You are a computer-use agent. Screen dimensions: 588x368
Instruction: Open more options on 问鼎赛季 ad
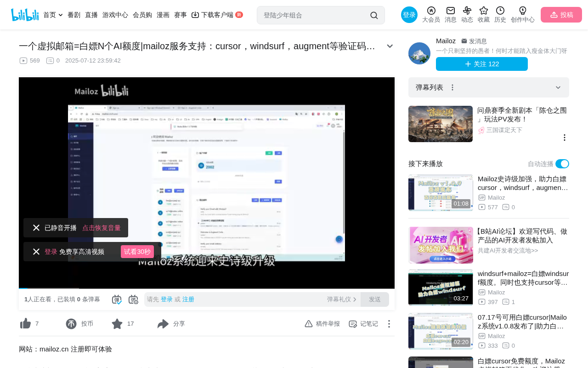[x=565, y=138]
